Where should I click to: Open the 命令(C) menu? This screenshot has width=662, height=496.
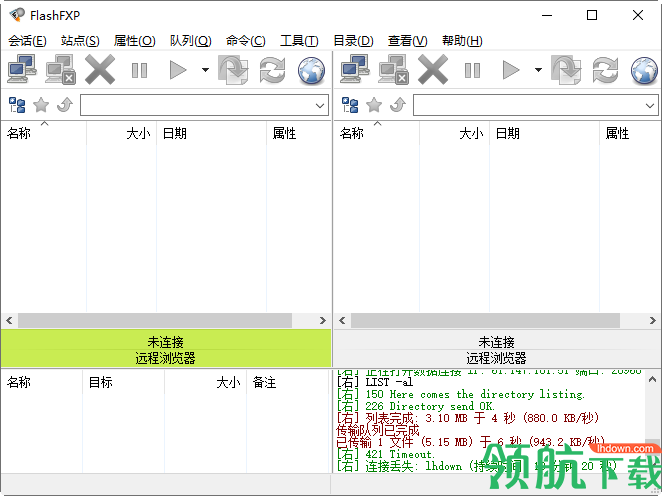tap(246, 41)
